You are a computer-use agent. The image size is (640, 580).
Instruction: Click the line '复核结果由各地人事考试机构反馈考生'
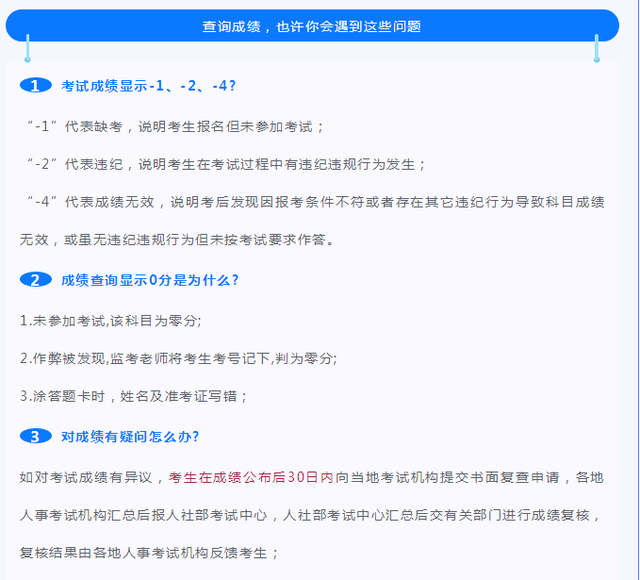click(x=149, y=553)
